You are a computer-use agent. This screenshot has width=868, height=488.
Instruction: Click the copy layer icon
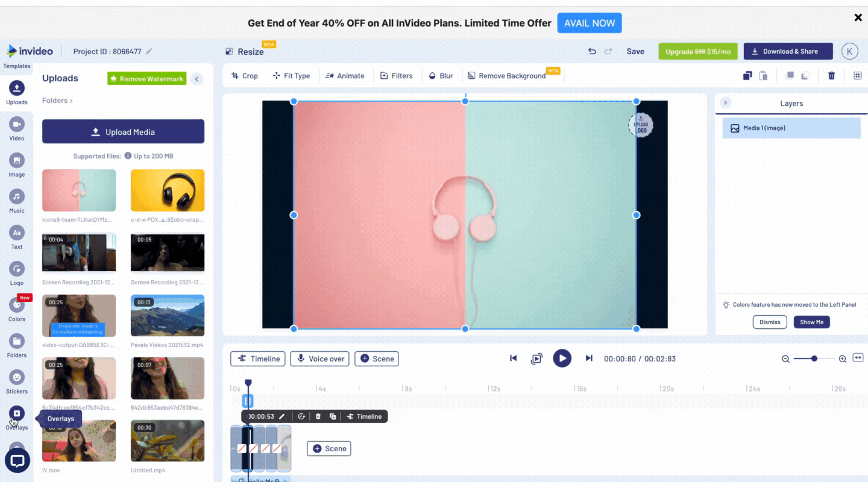pos(747,76)
